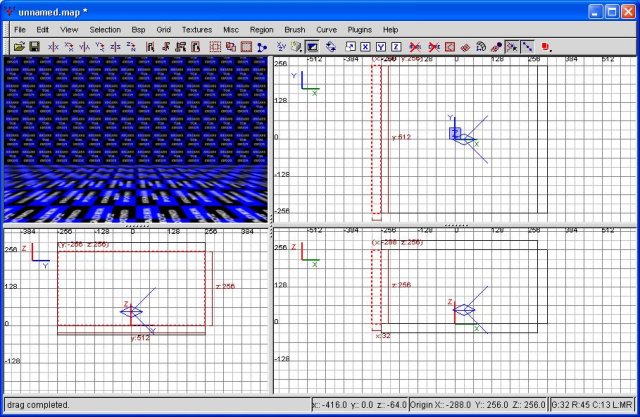The height and width of the screenshot is (417, 640).
Task: Open the Misc menu
Action: [x=231, y=30]
